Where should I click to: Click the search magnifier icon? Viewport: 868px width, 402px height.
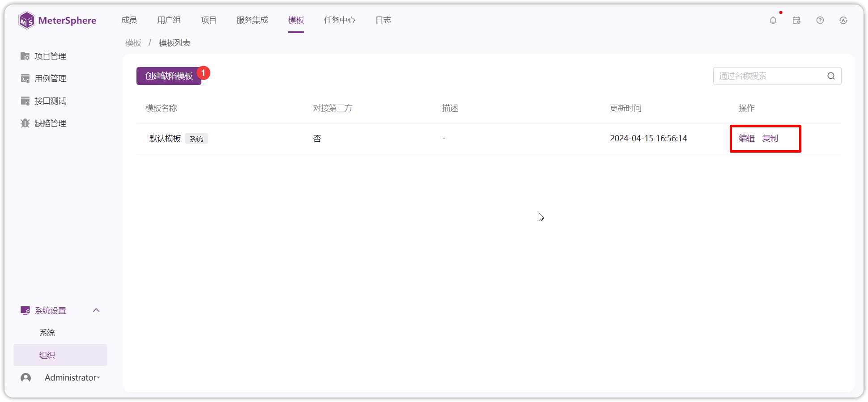[831, 76]
